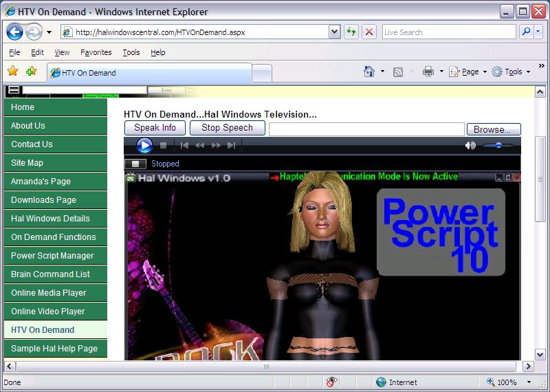
Task: Select HTV On Demand sidebar item
Action: [56, 330]
